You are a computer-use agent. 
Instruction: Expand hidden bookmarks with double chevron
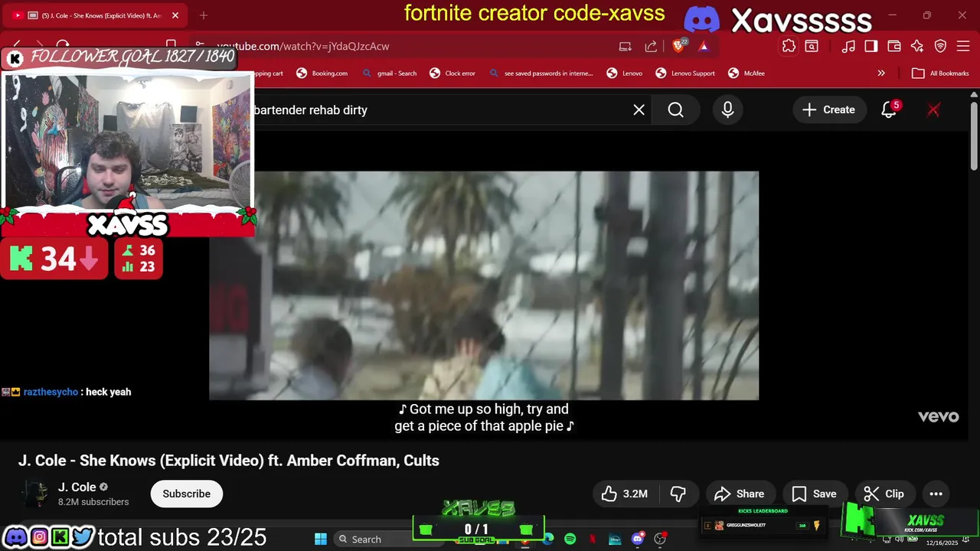tap(881, 73)
